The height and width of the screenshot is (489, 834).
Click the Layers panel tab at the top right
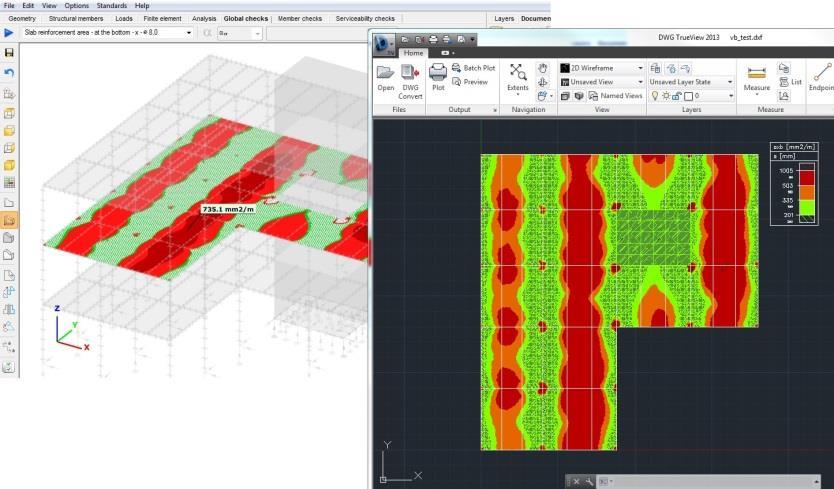[x=504, y=19]
